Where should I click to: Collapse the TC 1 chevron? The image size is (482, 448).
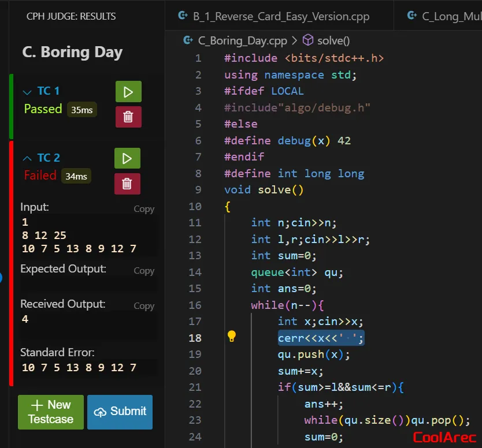[x=27, y=92]
